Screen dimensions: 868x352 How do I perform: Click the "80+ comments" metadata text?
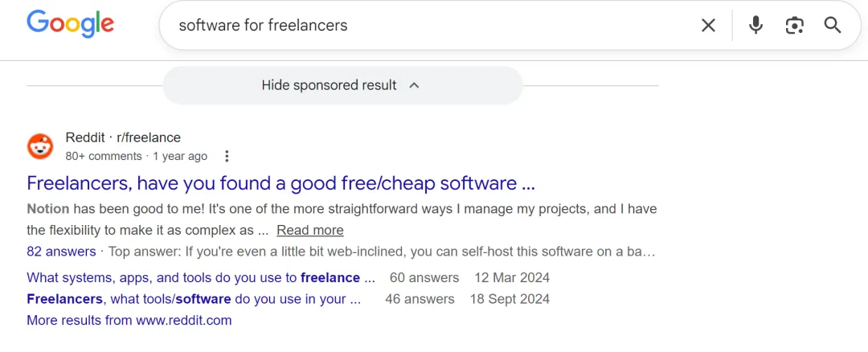coord(103,156)
